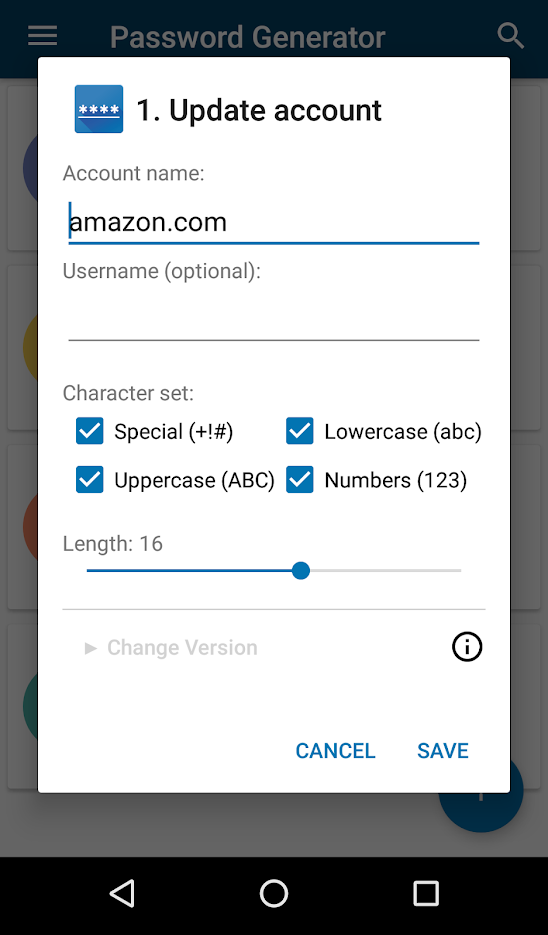Open recent apps square button
This screenshot has height=935, width=548.
(426, 894)
